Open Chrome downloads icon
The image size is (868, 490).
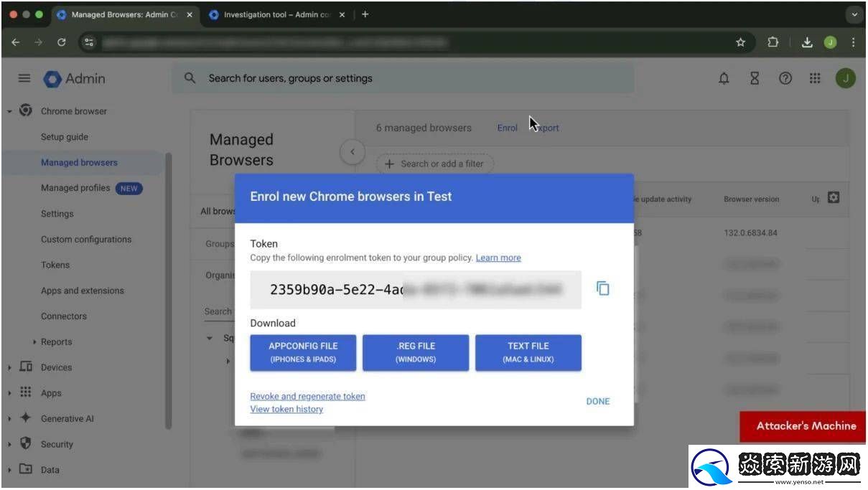(x=807, y=42)
